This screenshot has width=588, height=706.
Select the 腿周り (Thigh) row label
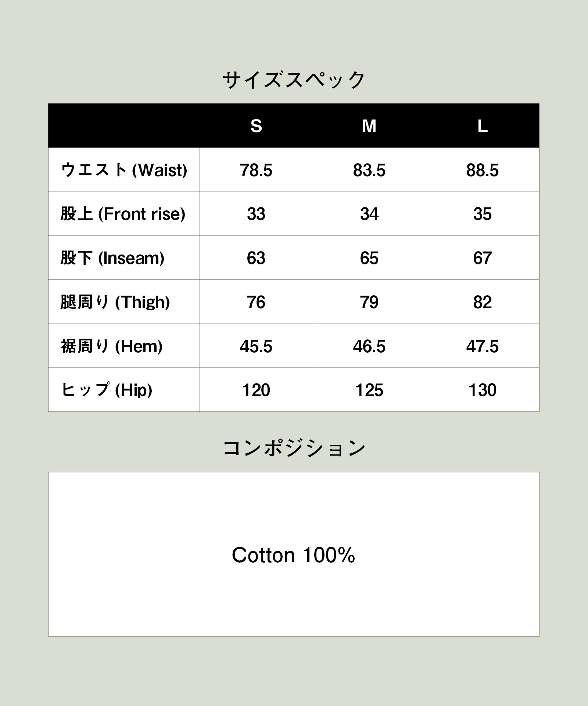(115, 302)
